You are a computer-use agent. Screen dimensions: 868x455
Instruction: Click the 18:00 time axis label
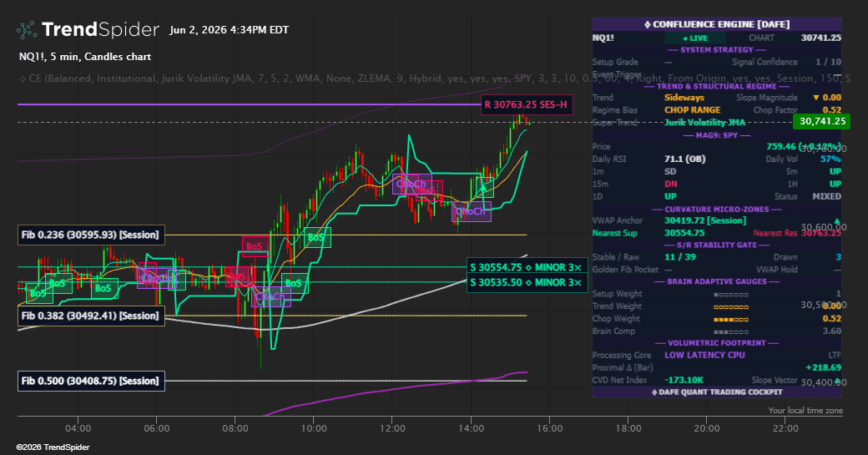(x=628, y=428)
